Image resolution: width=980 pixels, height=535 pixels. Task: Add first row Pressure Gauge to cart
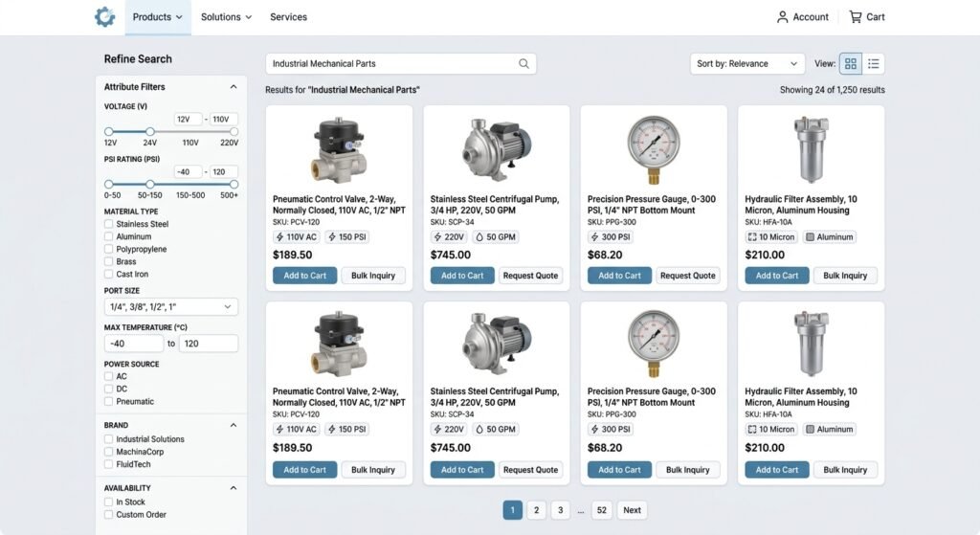619,276
